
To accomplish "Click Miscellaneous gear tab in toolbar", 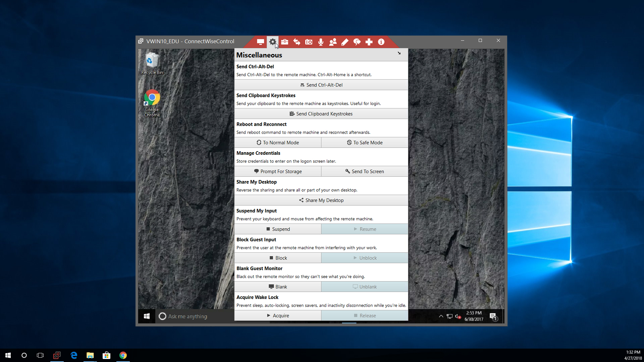I will 273,42.
